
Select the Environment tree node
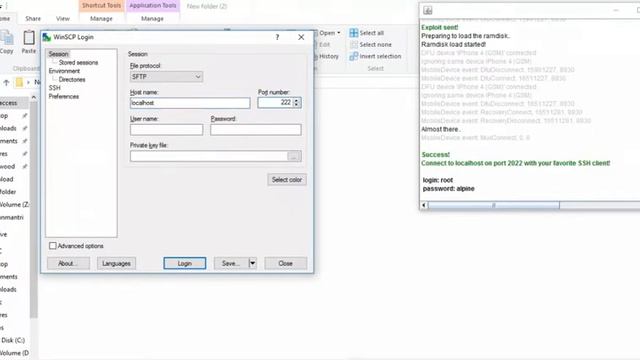point(64,71)
